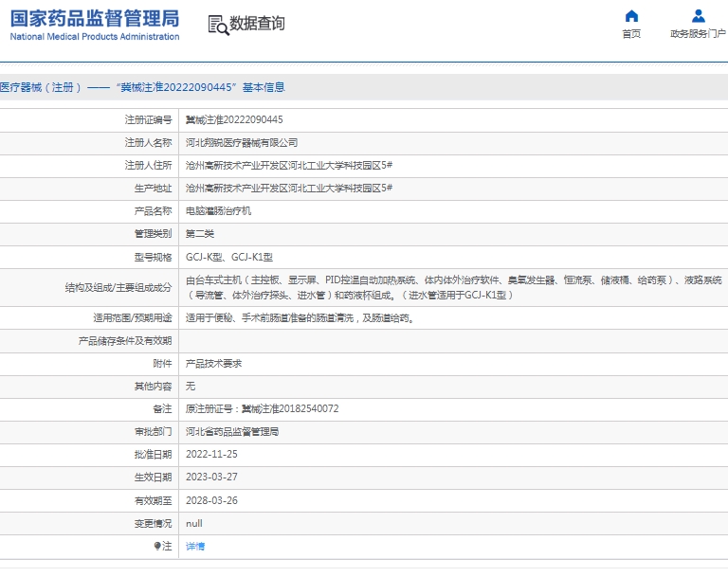Click 原注册证号 remark value
This screenshot has height=577, width=728.
click(x=263, y=409)
